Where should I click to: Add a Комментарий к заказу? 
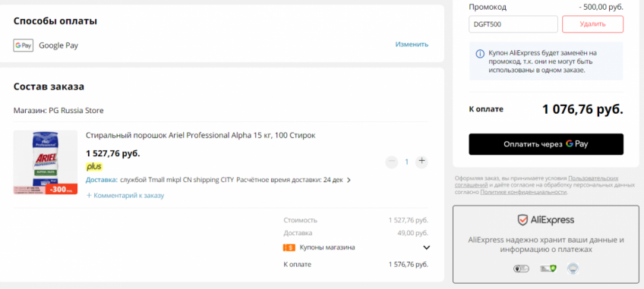click(x=125, y=196)
